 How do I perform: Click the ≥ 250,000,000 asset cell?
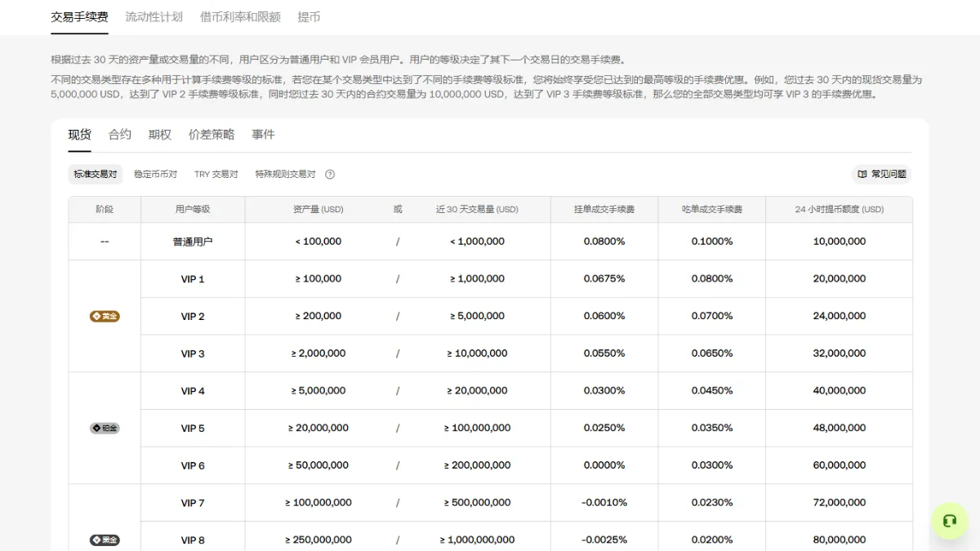(x=318, y=540)
